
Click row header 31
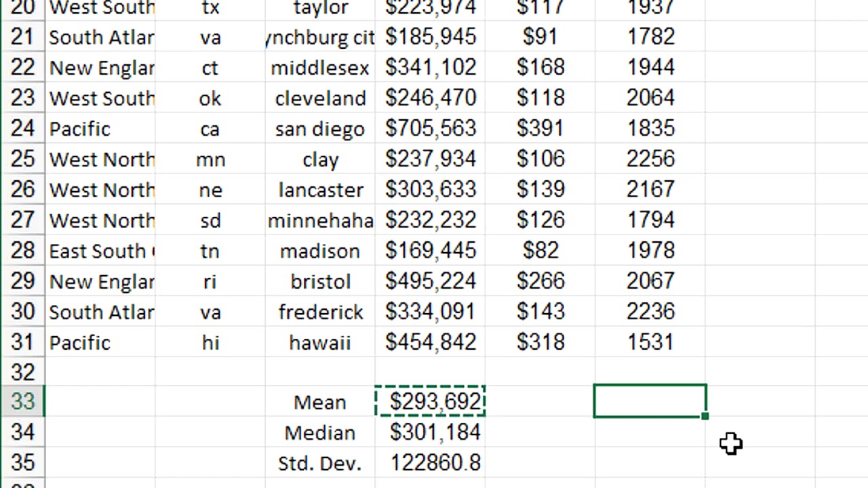[22, 342]
